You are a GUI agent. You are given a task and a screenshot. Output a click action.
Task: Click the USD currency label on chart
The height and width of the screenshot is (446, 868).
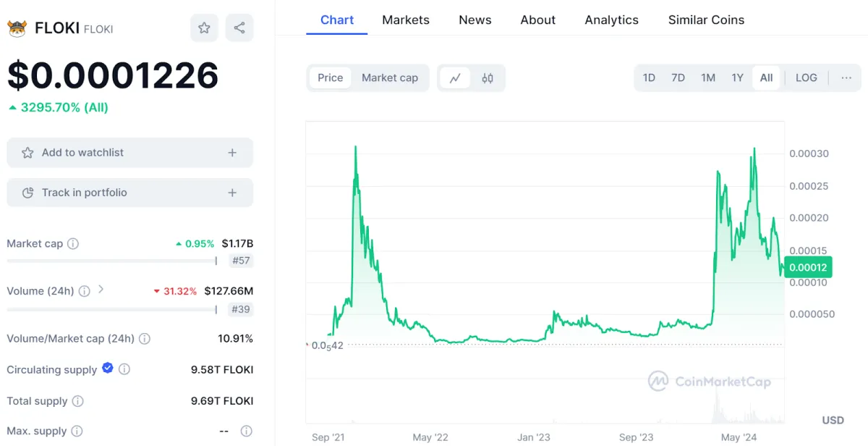click(833, 421)
